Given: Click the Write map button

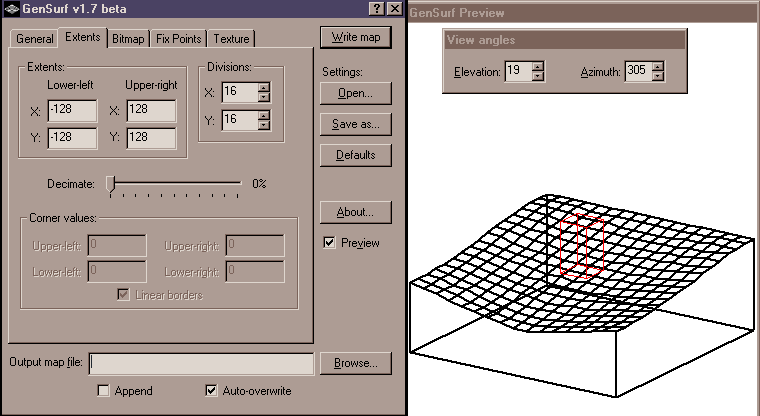Looking at the screenshot, I should pyautogui.click(x=356, y=37).
